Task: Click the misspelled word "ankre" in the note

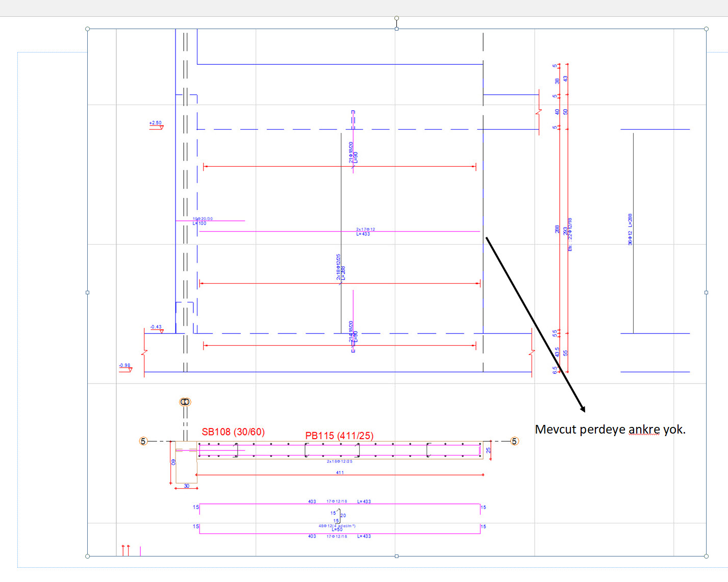Action: point(644,429)
